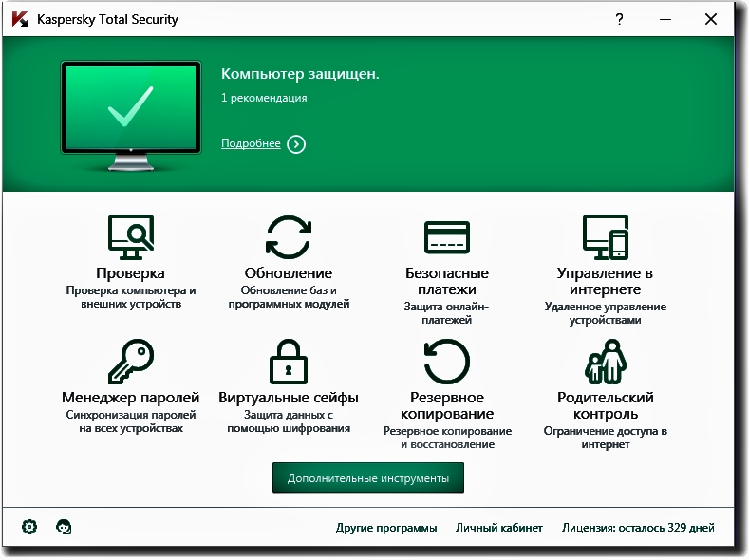Click the Дополнительные инструменты button
The height and width of the screenshot is (560, 749).
pos(367,477)
